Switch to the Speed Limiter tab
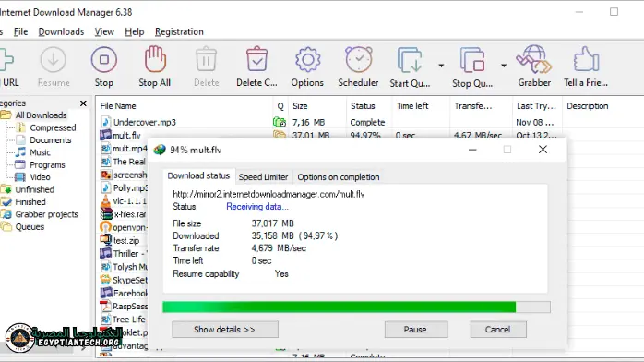 click(263, 177)
